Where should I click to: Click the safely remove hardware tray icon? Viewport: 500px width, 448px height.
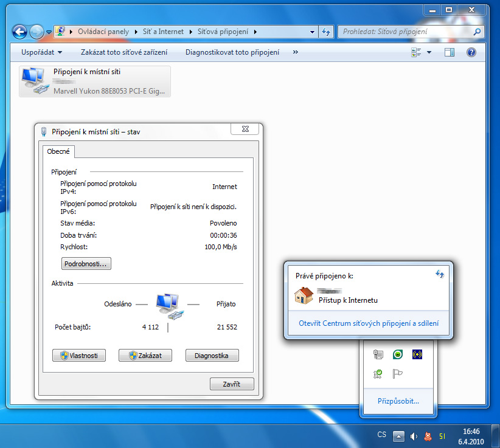pyautogui.click(x=378, y=374)
